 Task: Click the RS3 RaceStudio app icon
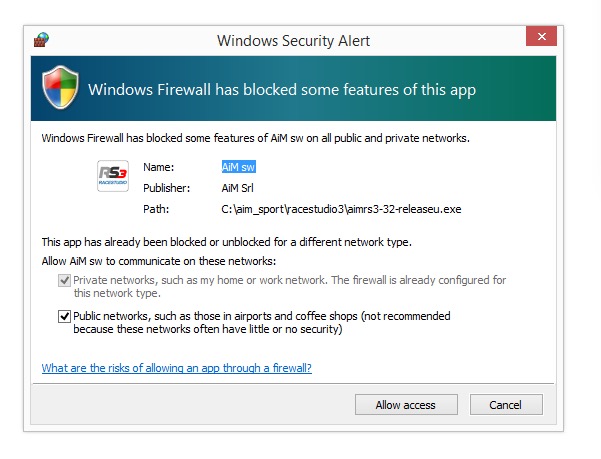pyautogui.click(x=113, y=176)
